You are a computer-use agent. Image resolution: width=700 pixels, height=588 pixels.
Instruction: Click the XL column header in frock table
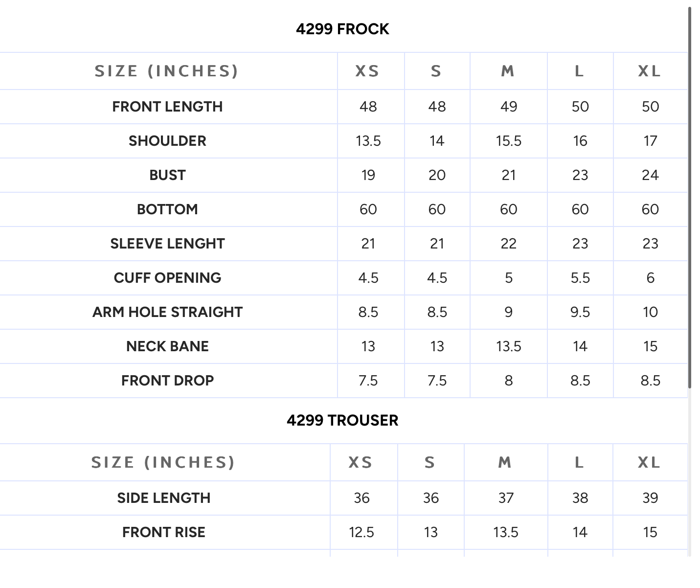pyautogui.click(x=650, y=71)
